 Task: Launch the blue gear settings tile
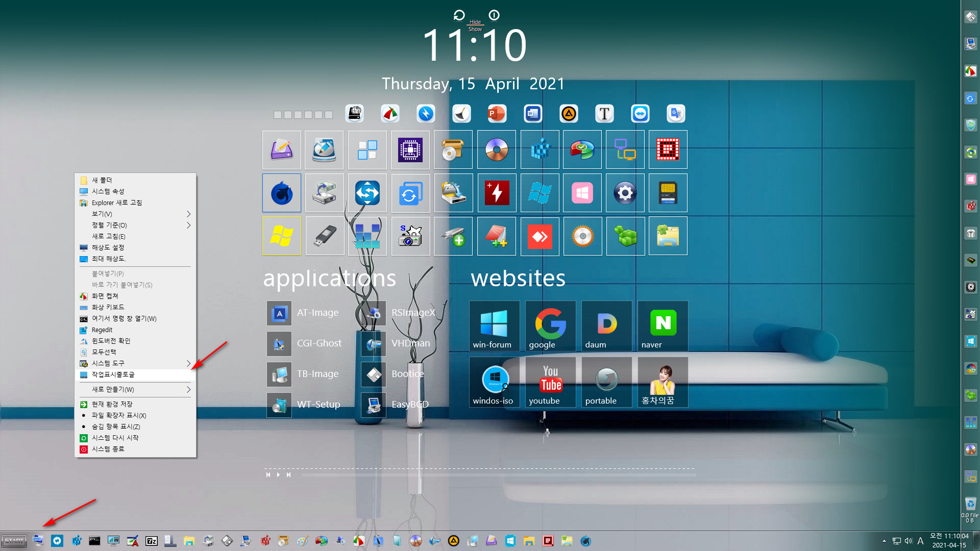[625, 193]
